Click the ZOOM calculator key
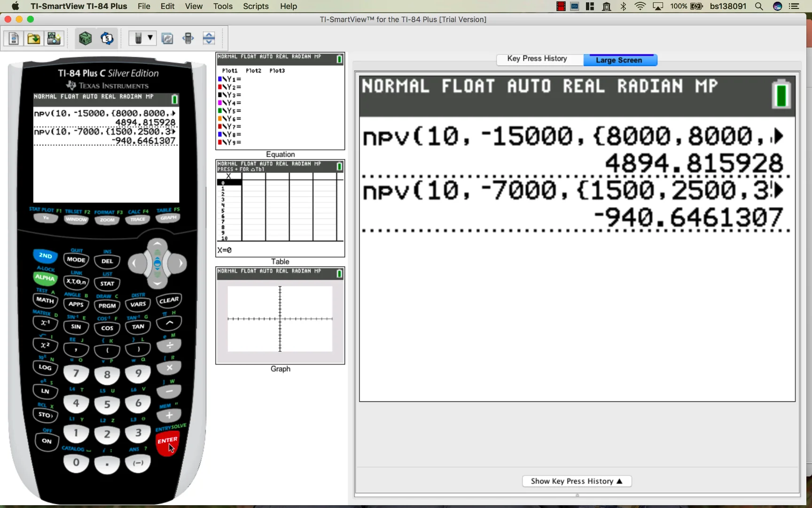The image size is (812, 508). pyautogui.click(x=107, y=220)
